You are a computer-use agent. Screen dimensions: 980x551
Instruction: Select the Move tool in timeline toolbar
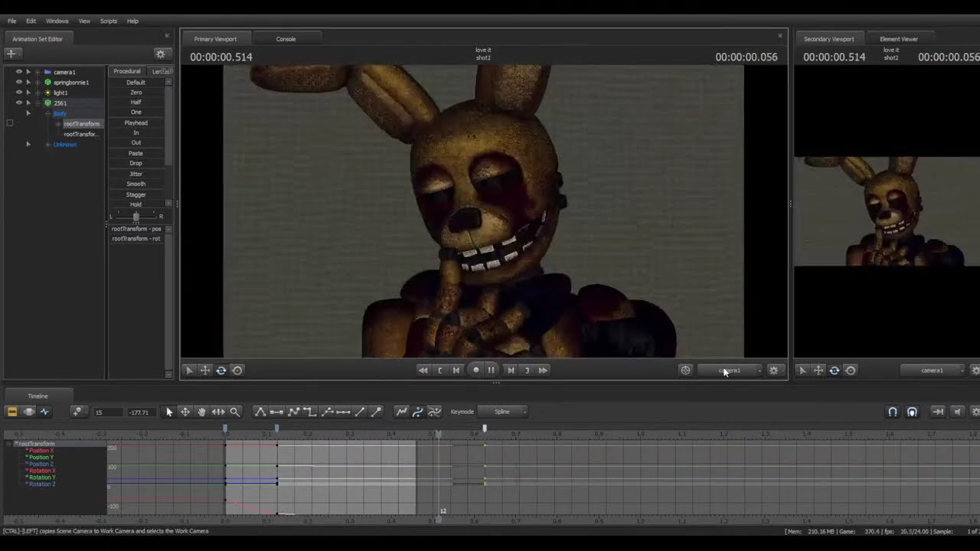pos(185,412)
